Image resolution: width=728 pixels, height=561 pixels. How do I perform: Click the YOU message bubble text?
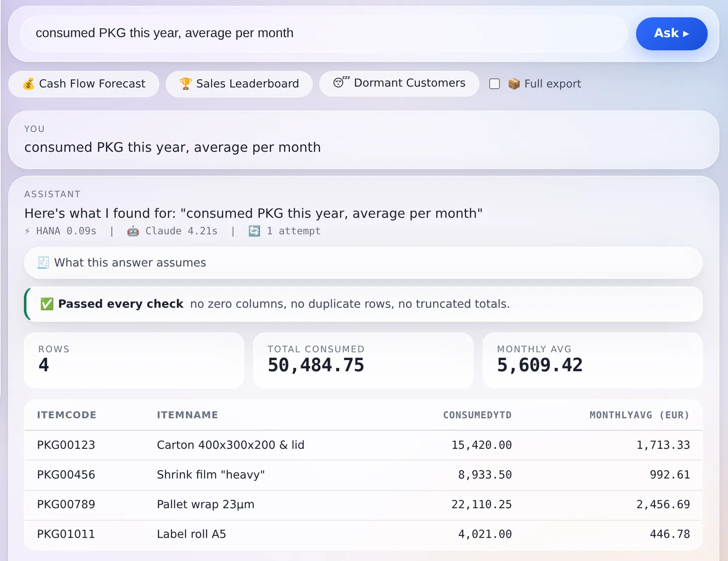[172, 147]
